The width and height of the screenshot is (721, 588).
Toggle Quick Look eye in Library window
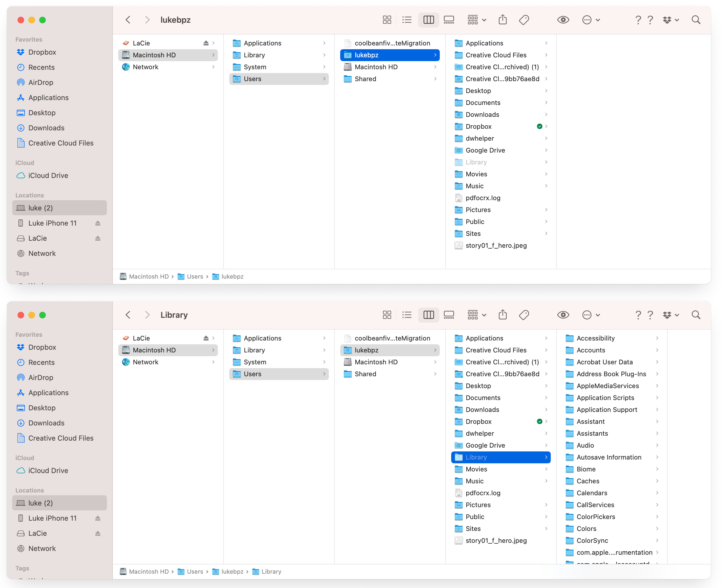coord(563,315)
